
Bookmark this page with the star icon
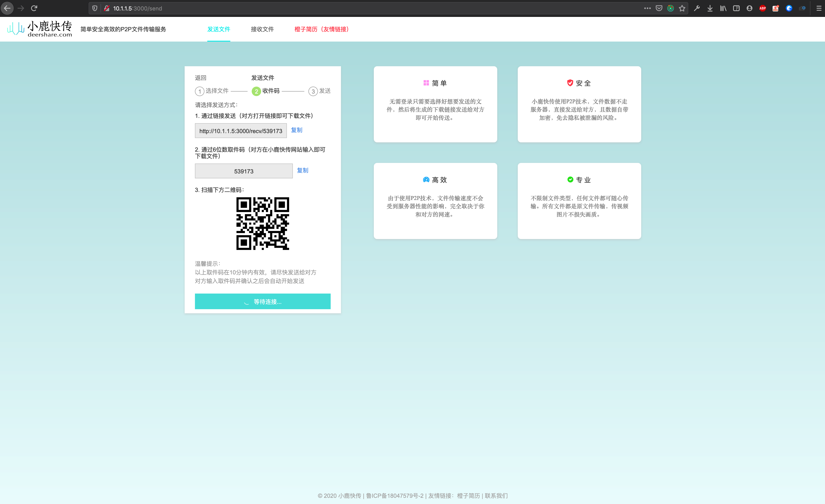tap(682, 8)
